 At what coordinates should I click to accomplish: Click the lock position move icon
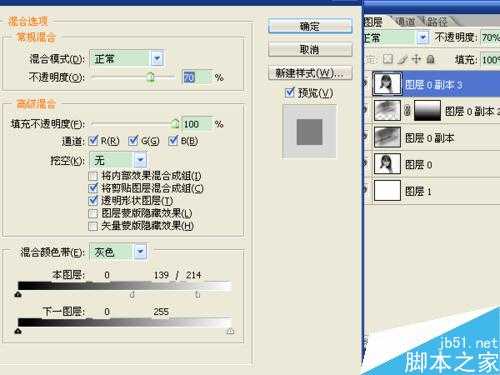416,59
